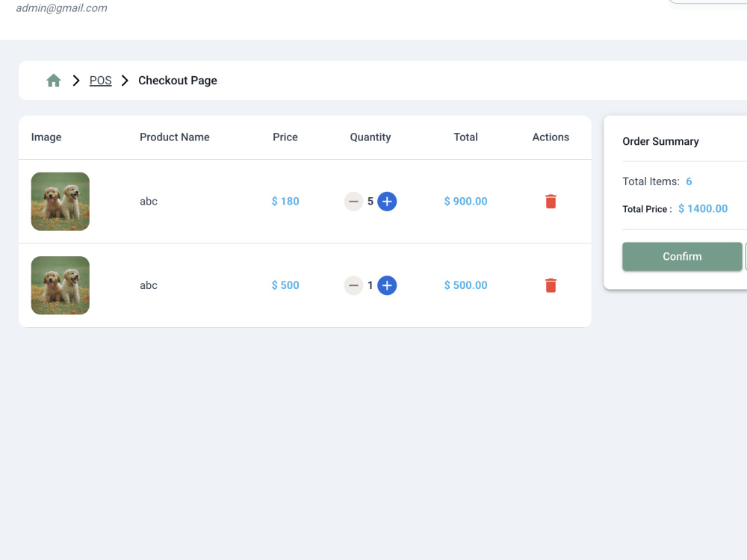Click the Total Price label
The width and height of the screenshot is (747, 560).
(647, 209)
